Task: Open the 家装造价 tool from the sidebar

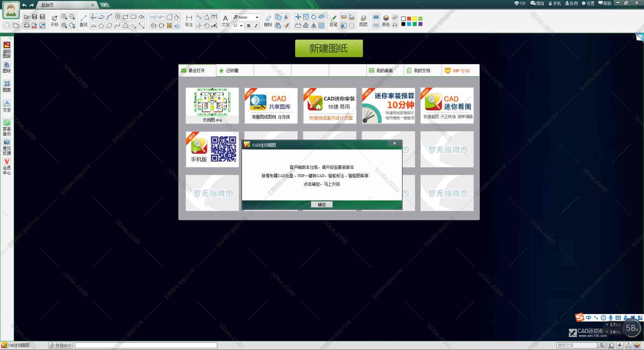Action: click(6, 125)
